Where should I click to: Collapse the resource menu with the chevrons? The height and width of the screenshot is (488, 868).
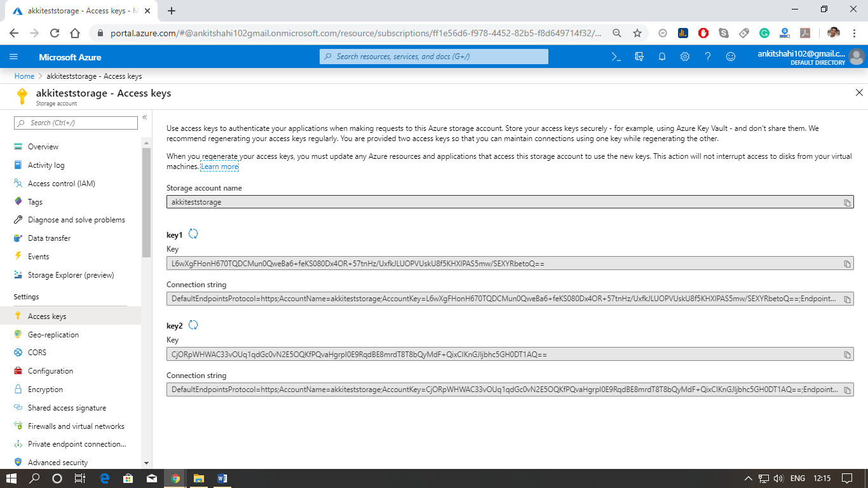pos(144,117)
